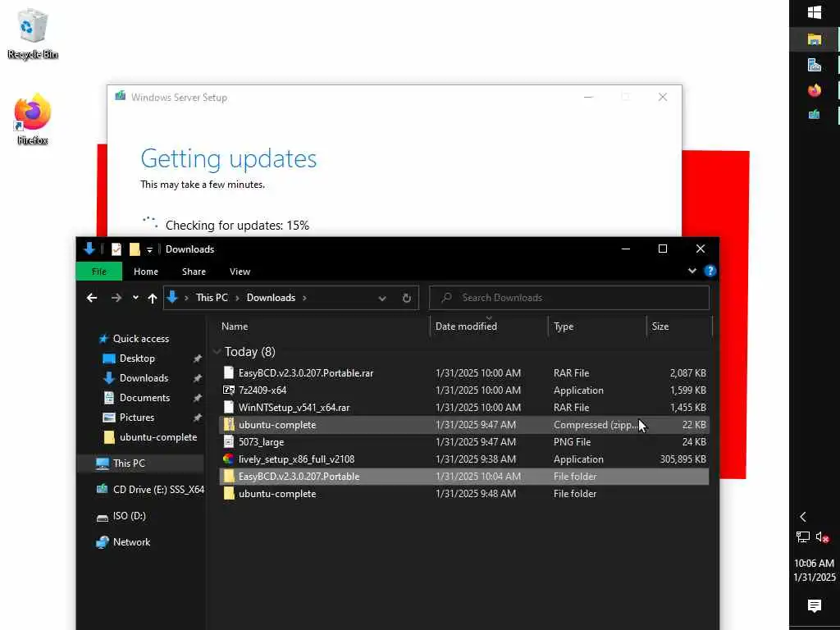Click the 305,895 KB size cell
The height and width of the screenshot is (630, 840).
(x=682, y=459)
